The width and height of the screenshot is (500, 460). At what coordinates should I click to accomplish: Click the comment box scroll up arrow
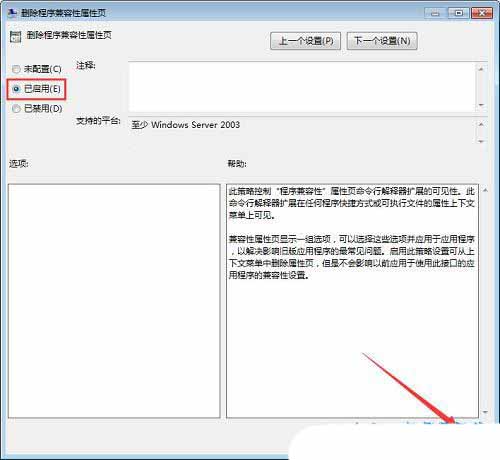click(x=481, y=69)
